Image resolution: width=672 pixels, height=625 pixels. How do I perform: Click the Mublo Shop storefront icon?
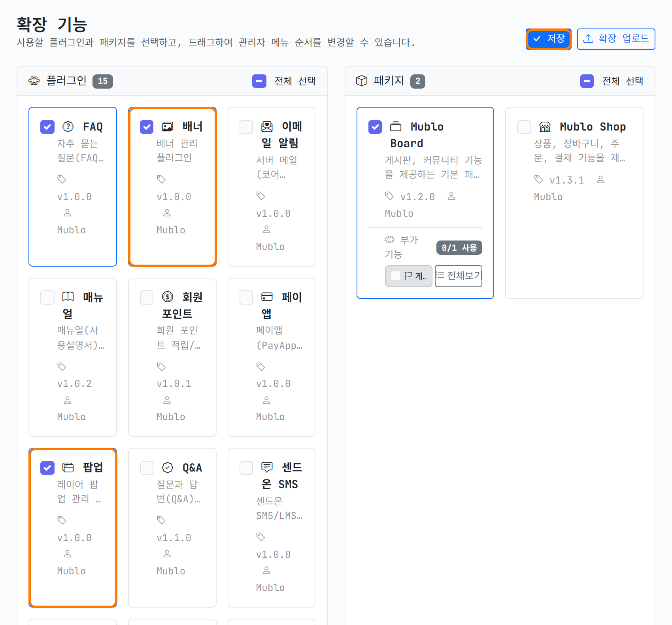click(x=545, y=127)
